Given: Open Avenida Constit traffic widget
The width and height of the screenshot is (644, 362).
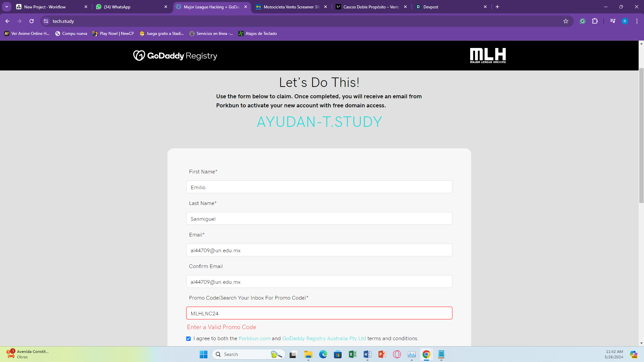Looking at the screenshot, I should coord(28,354).
